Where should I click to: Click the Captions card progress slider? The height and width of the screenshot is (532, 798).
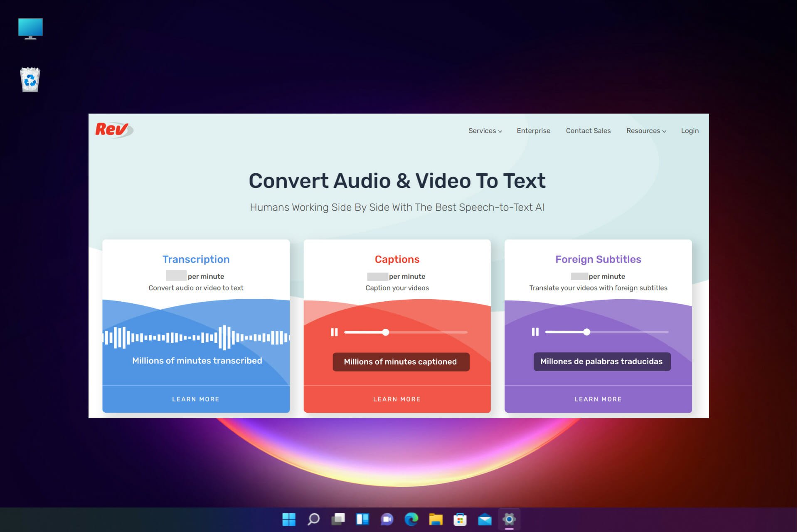coord(406,332)
